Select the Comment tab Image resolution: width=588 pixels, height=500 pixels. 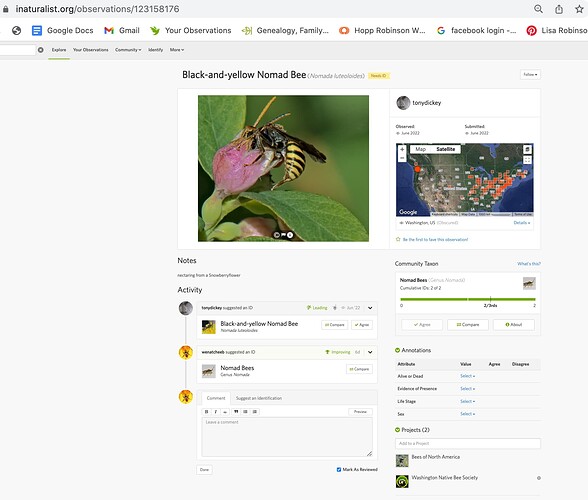(216, 398)
